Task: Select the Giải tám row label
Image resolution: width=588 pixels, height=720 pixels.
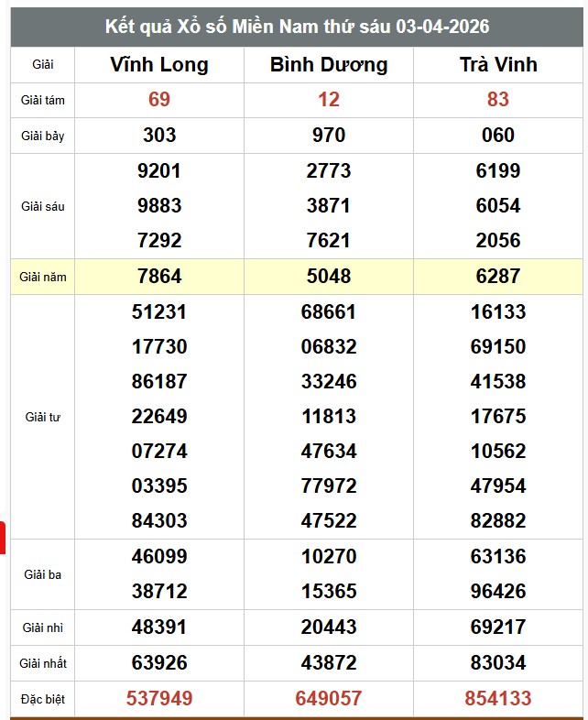Action: tap(42, 100)
